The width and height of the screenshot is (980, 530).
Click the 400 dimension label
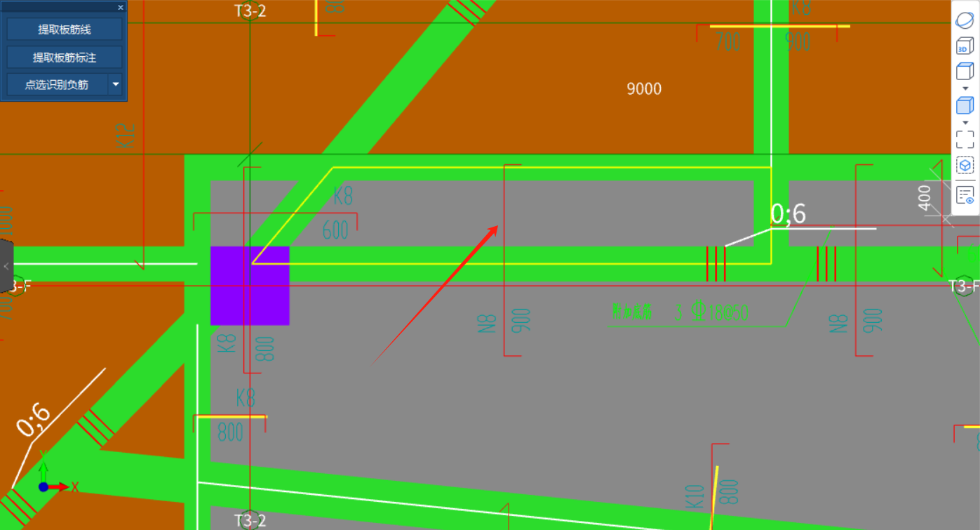click(925, 197)
